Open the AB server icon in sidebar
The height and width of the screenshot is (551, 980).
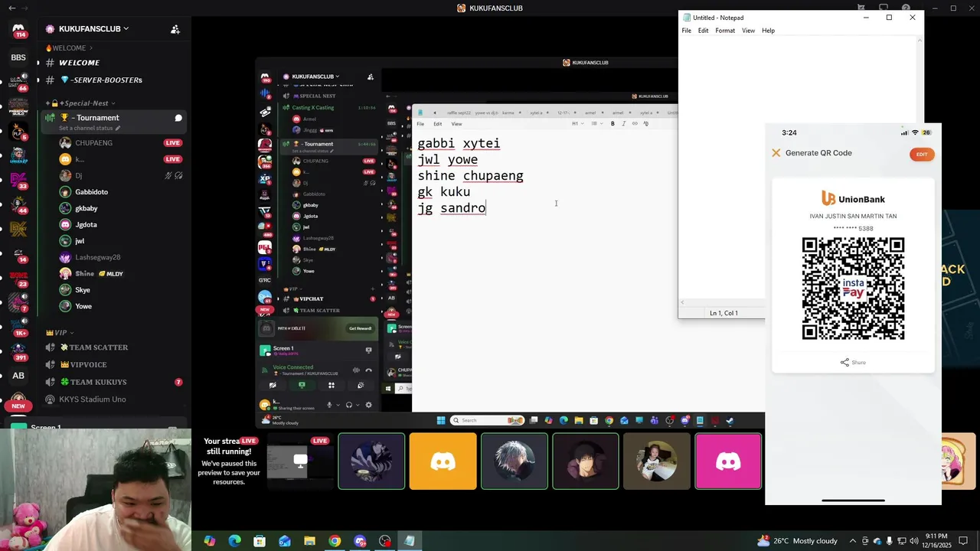coord(18,376)
